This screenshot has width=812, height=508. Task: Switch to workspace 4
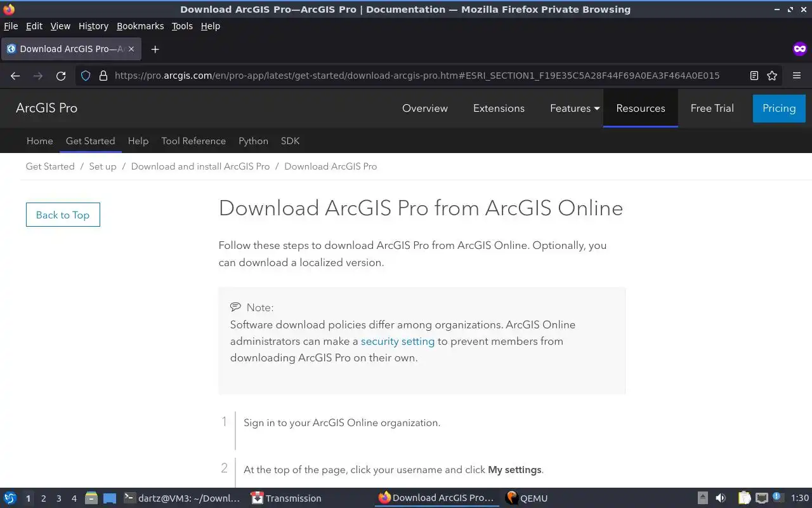point(74,498)
